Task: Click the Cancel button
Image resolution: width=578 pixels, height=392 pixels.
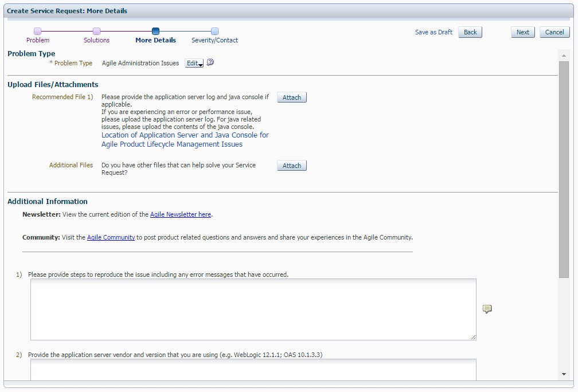Action: pyautogui.click(x=554, y=32)
